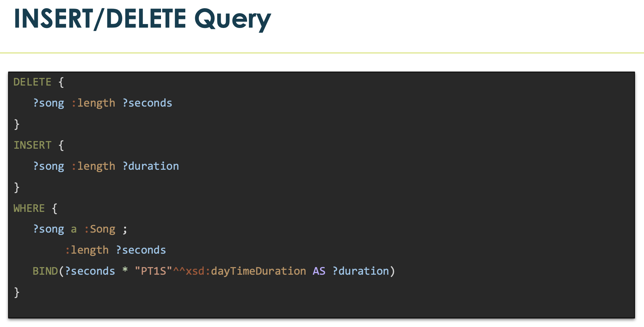Image resolution: width=644 pixels, height=327 pixels.
Task: Click the multiplication asterisk in BIND
Action: point(125,270)
